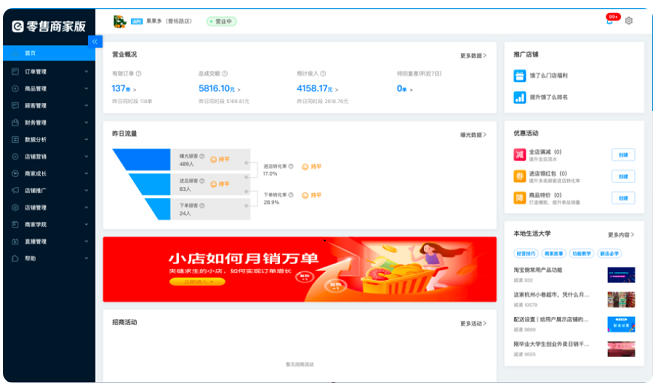Screen dimensions: 657x390
Task: Click the 店铺推广 megaphone icon
Action: (x=15, y=190)
